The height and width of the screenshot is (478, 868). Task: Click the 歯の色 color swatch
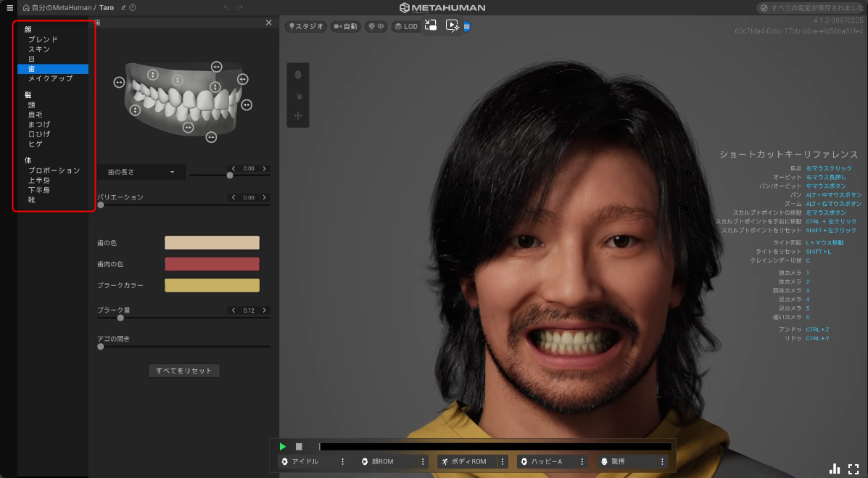tap(212, 242)
